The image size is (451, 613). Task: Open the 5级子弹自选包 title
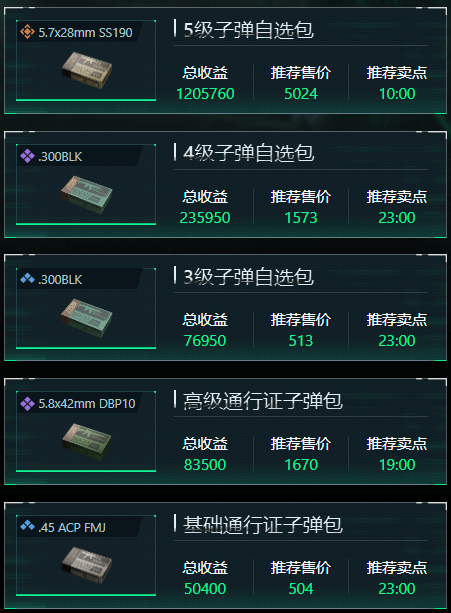[249, 30]
